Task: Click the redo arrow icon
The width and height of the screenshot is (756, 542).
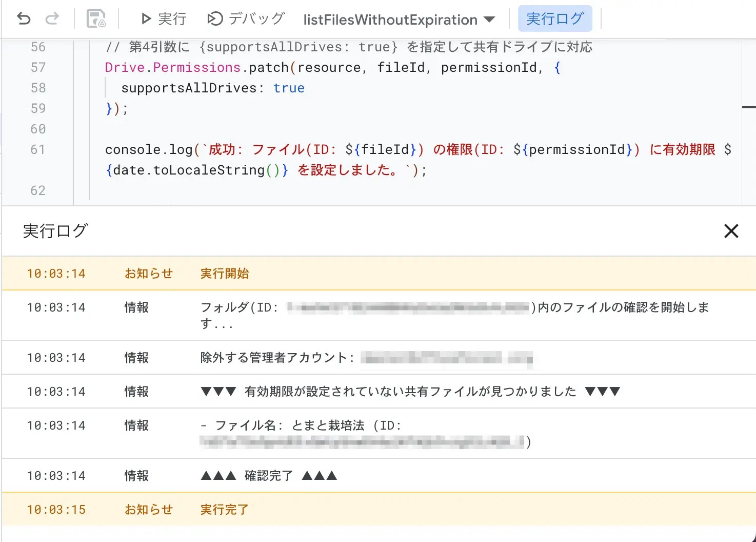Action: point(52,19)
